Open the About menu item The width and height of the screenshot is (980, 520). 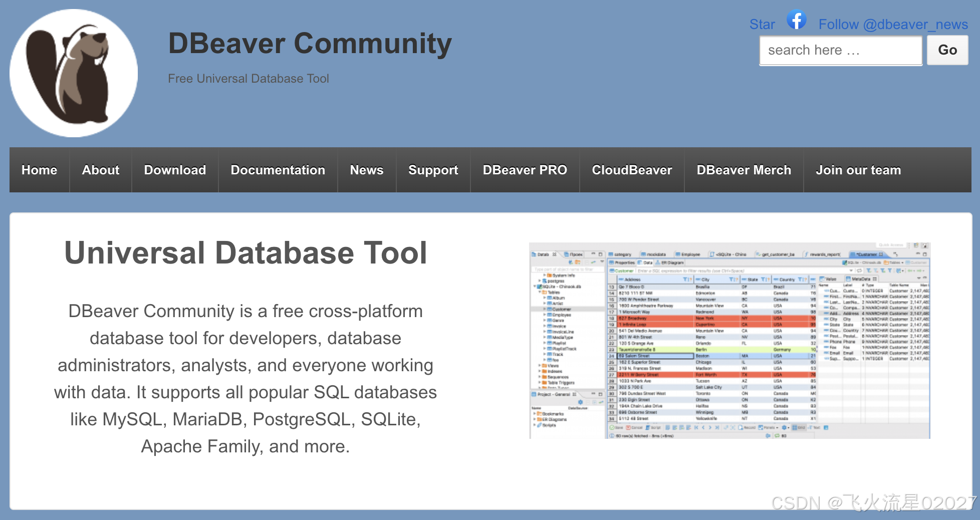click(101, 170)
